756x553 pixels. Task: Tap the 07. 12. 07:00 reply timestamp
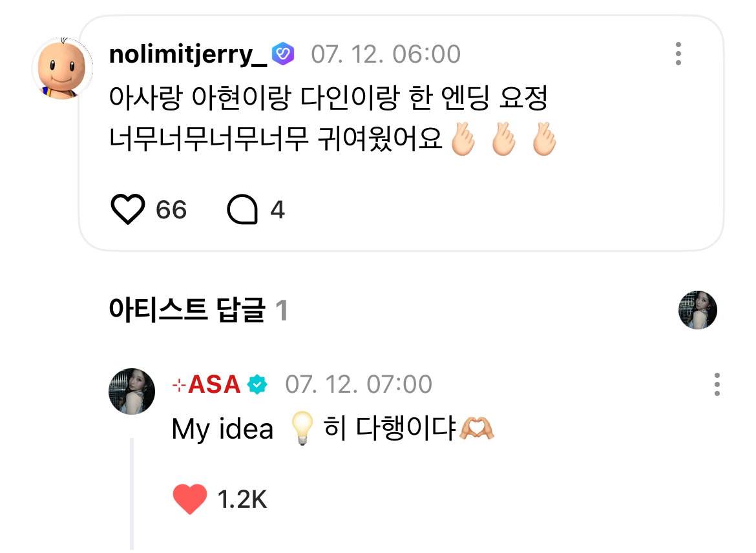click(x=359, y=384)
